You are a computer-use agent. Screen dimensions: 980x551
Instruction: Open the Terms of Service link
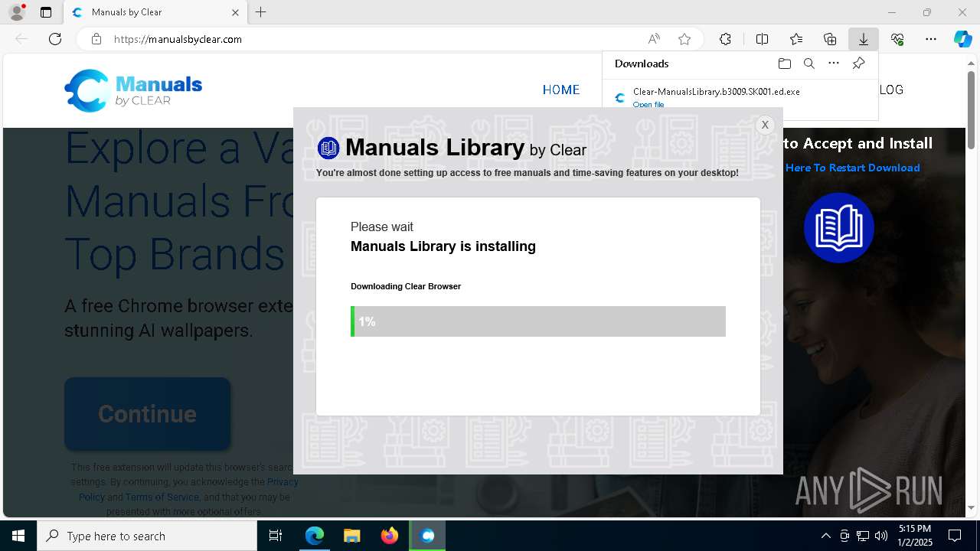coord(162,497)
